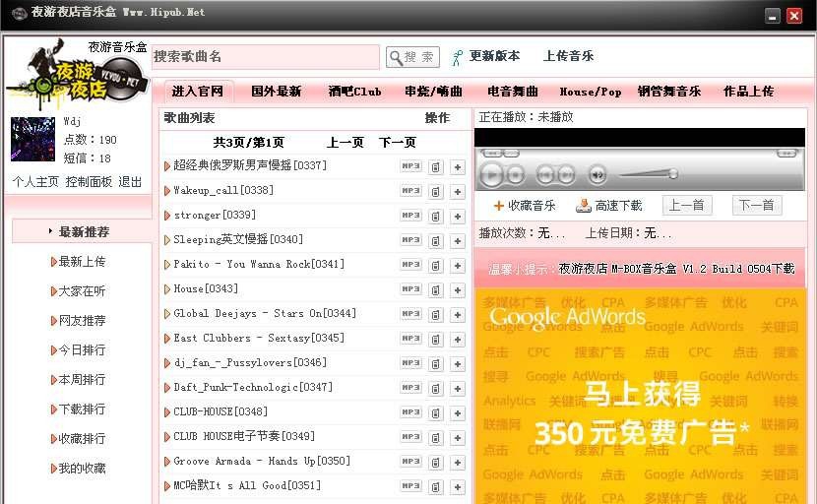
Task: Switch to the 酒吧Club tab
Action: 354,92
